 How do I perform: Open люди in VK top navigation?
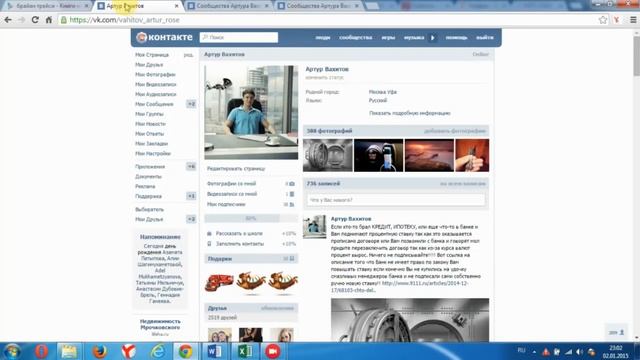[322, 38]
